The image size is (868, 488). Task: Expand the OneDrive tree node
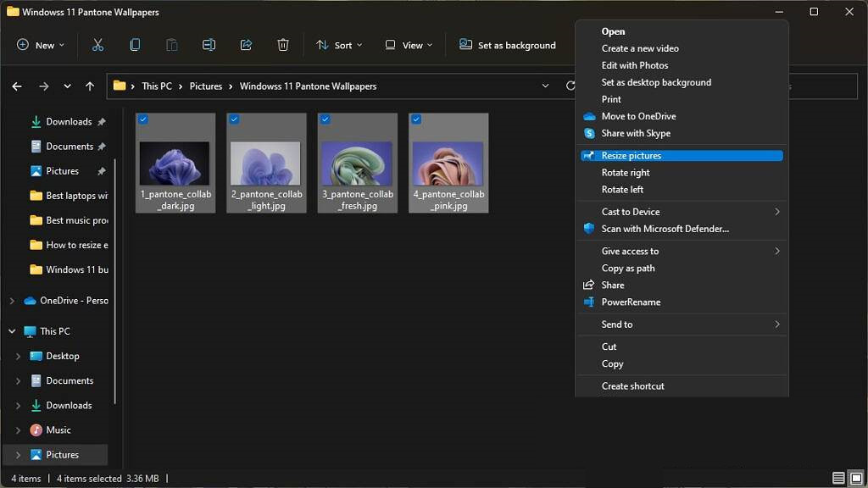point(12,301)
